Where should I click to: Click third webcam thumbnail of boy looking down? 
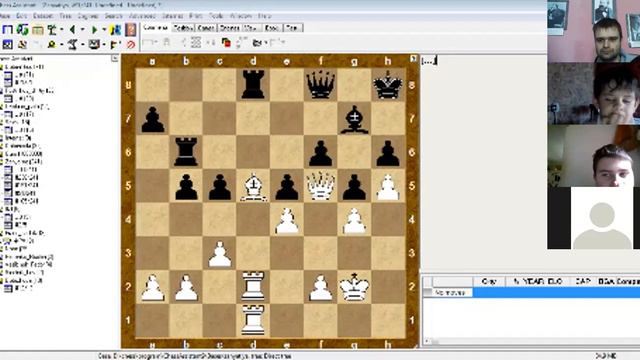593,156
